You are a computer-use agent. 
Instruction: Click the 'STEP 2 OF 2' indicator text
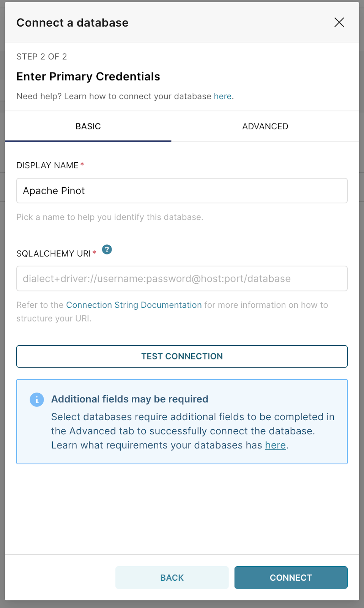coord(42,57)
